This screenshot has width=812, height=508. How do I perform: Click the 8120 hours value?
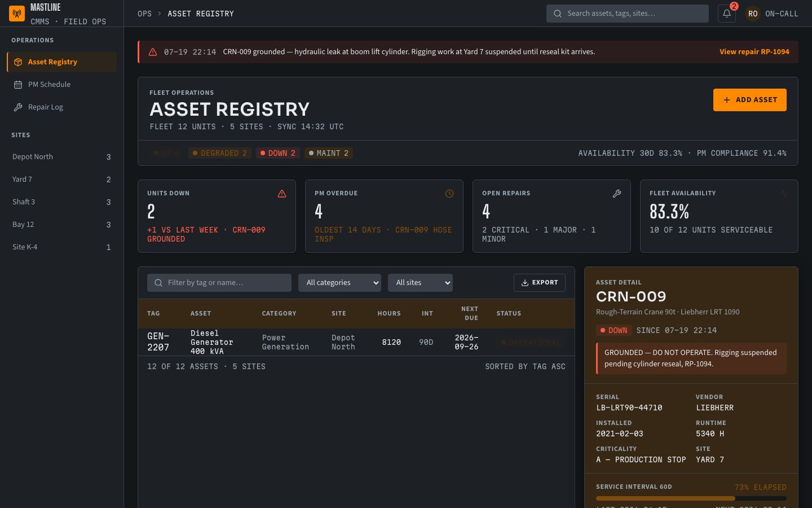[x=391, y=342]
